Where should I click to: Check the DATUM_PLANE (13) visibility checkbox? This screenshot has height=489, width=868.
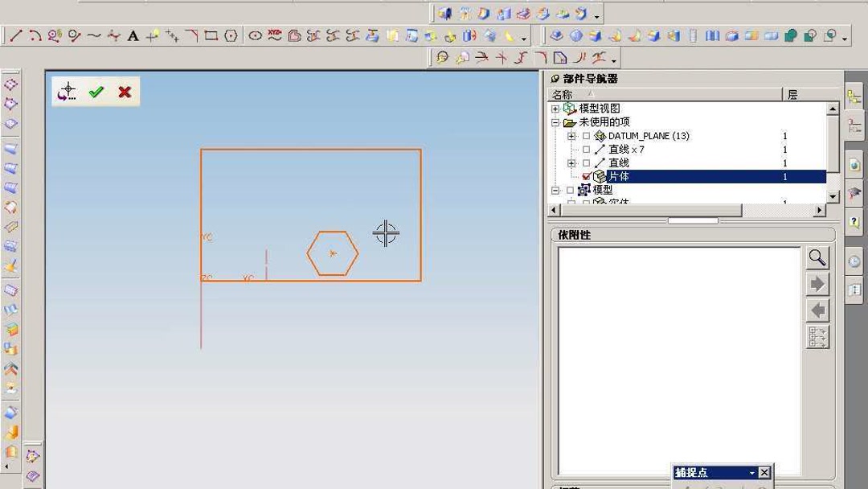586,136
